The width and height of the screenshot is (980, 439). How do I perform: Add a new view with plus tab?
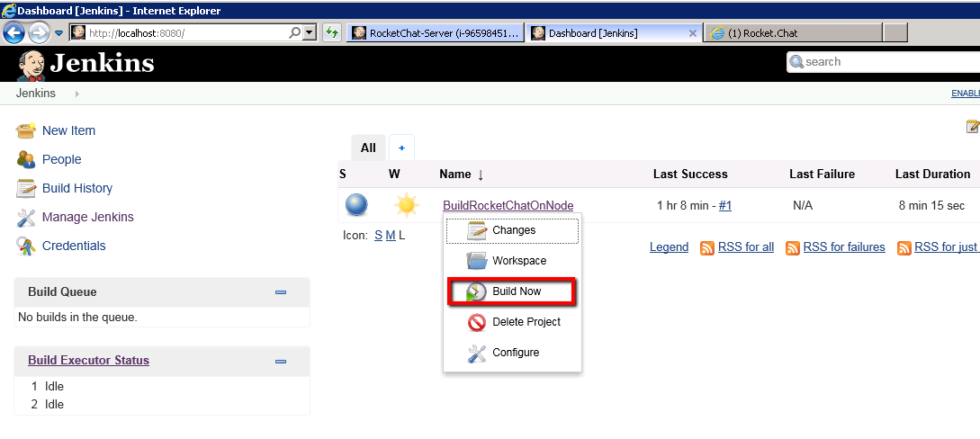pyautogui.click(x=402, y=148)
